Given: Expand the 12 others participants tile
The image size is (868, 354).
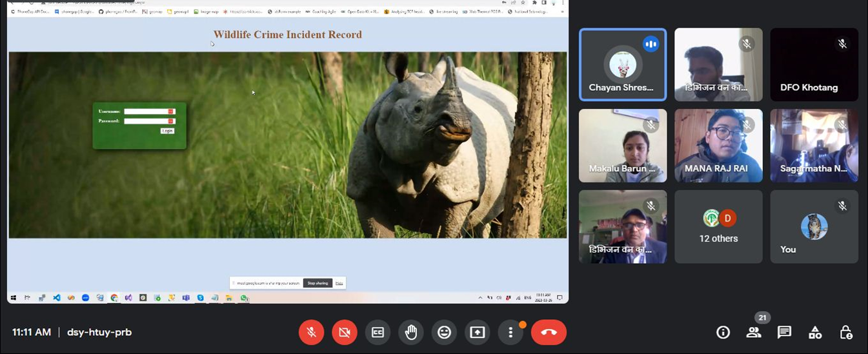Looking at the screenshot, I should coord(718,226).
